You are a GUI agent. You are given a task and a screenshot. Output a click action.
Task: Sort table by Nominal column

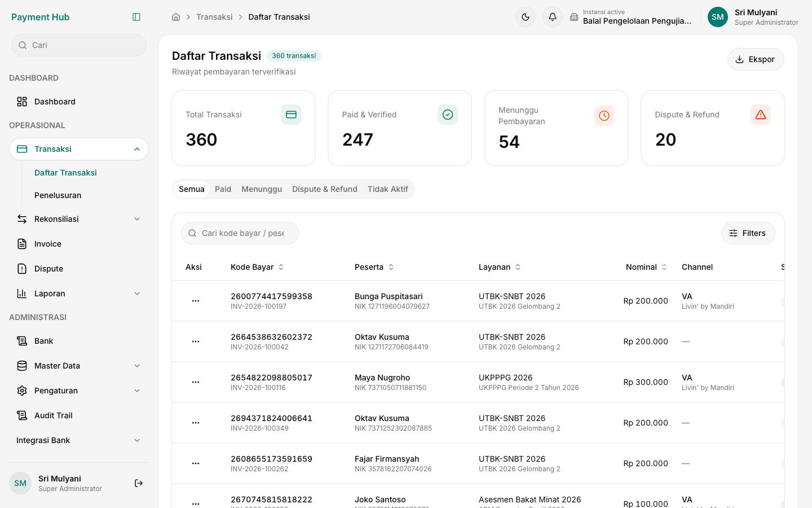[x=646, y=267]
